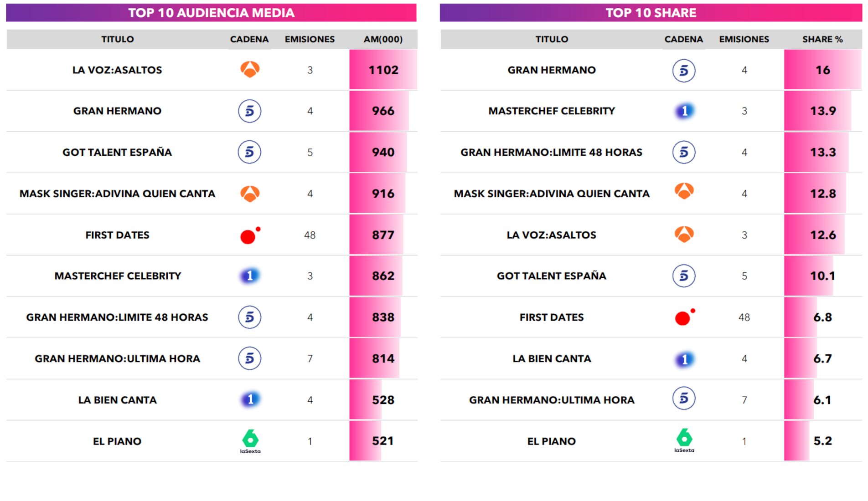The height and width of the screenshot is (501, 868).
Task: Click La 1 logo in MASTERCHEF CELEBRITY audience row
Action: [x=249, y=276]
